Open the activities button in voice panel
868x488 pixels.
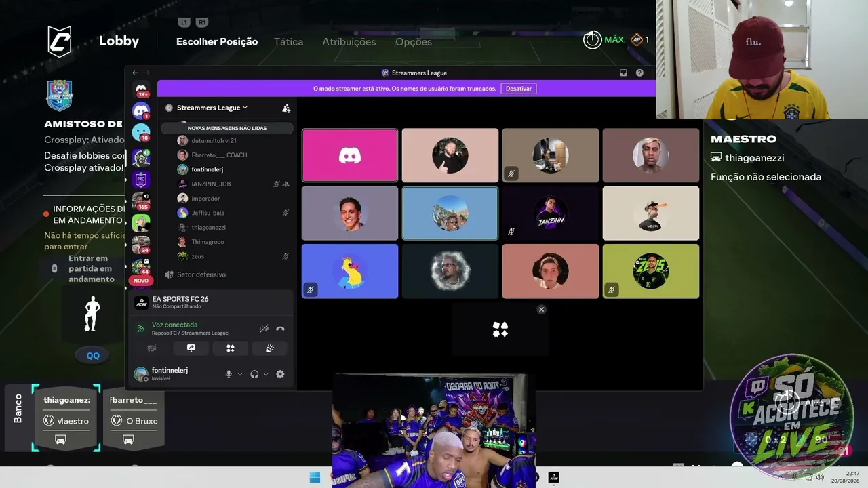click(x=231, y=348)
